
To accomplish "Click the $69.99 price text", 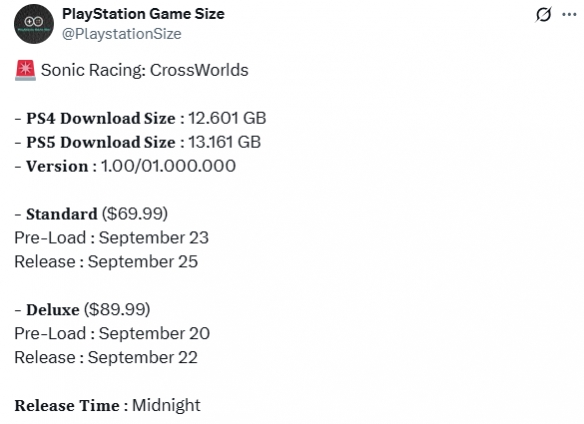I will pyautogui.click(x=134, y=214).
